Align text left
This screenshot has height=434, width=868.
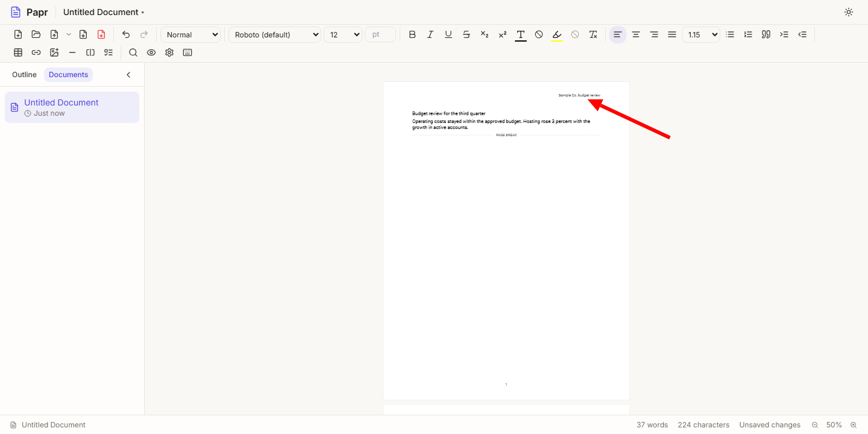coord(618,34)
